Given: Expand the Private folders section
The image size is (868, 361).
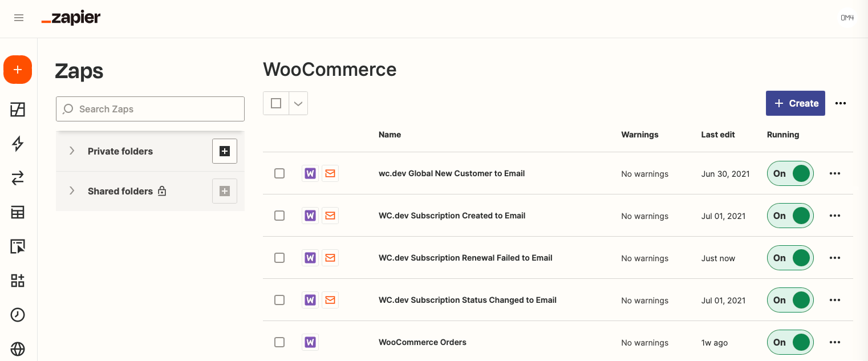Looking at the screenshot, I should coord(72,151).
